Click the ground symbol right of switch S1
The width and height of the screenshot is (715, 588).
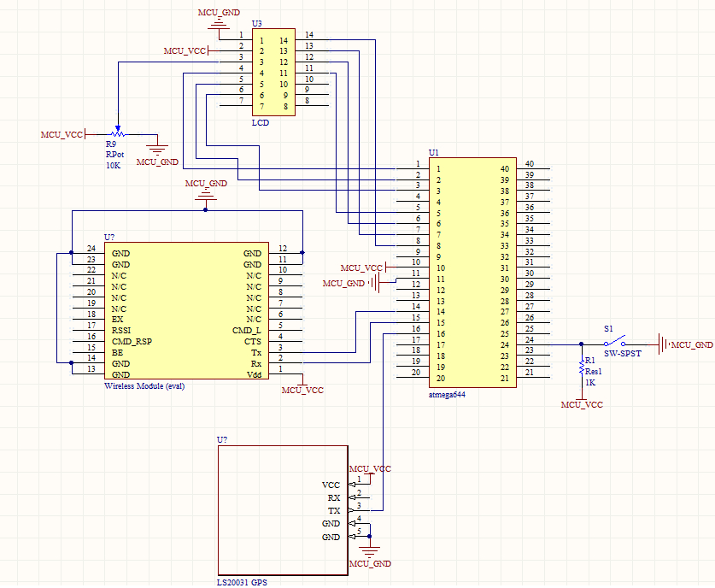[x=663, y=344]
